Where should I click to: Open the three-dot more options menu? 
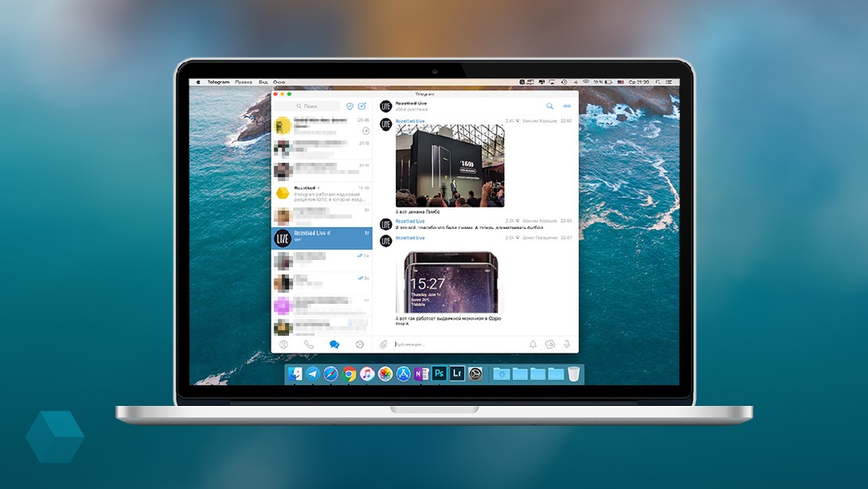click(567, 106)
